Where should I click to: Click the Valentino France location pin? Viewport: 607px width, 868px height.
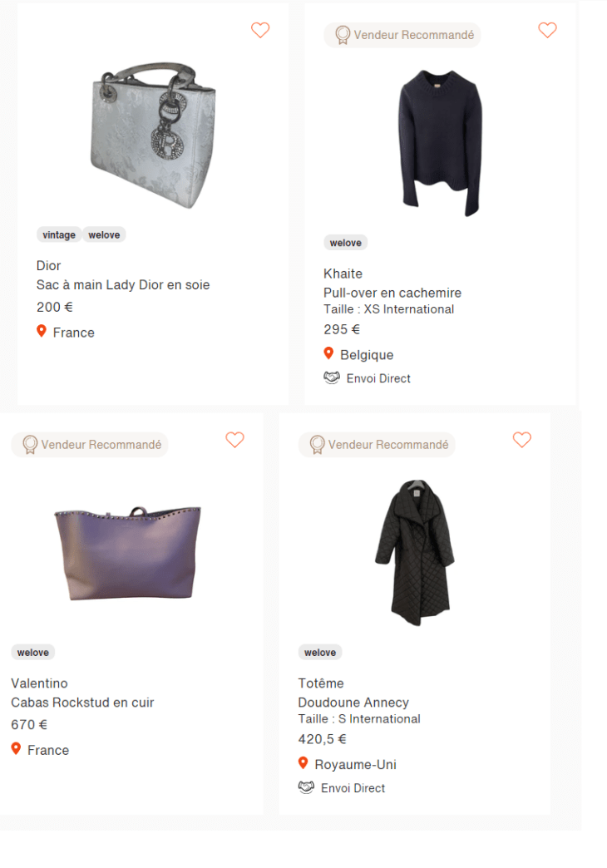click(16, 749)
